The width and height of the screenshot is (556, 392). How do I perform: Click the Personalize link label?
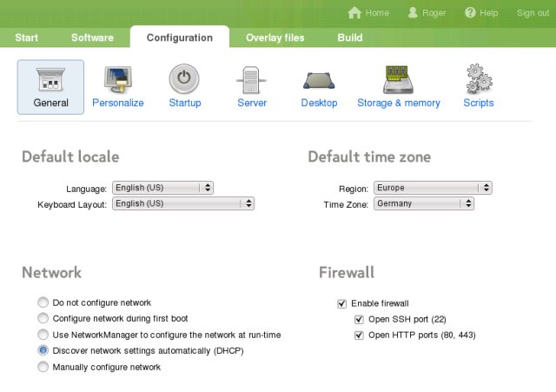(x=118, y=103)
